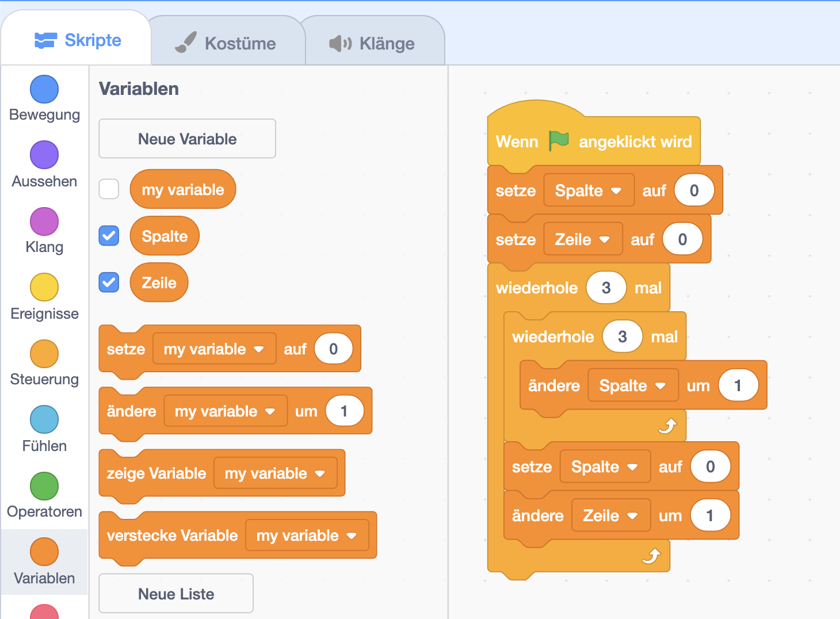Click the Neue Variable button

(187, 139)
